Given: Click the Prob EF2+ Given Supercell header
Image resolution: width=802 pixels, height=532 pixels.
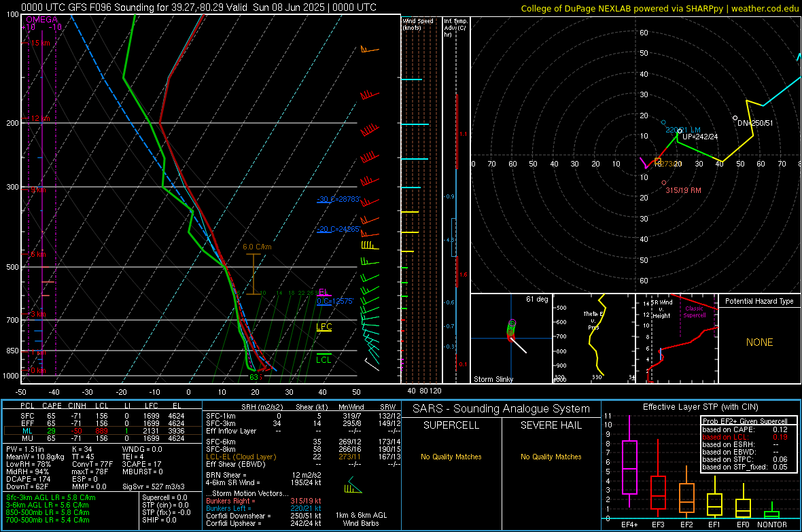Looking at the screenshot, I should [x=745, y=421].
